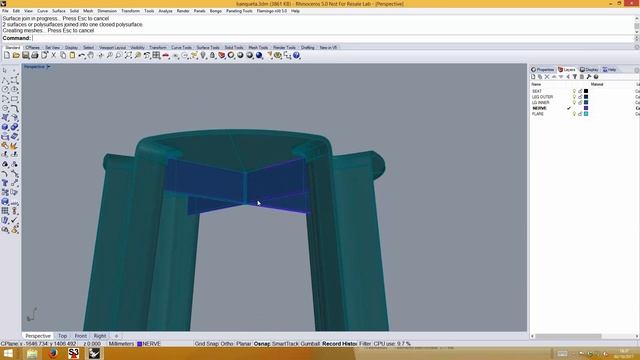Click the Filter button in status bar
This screenshot has width=640, height=360.
pyautogui.click(x=365, y=344)
